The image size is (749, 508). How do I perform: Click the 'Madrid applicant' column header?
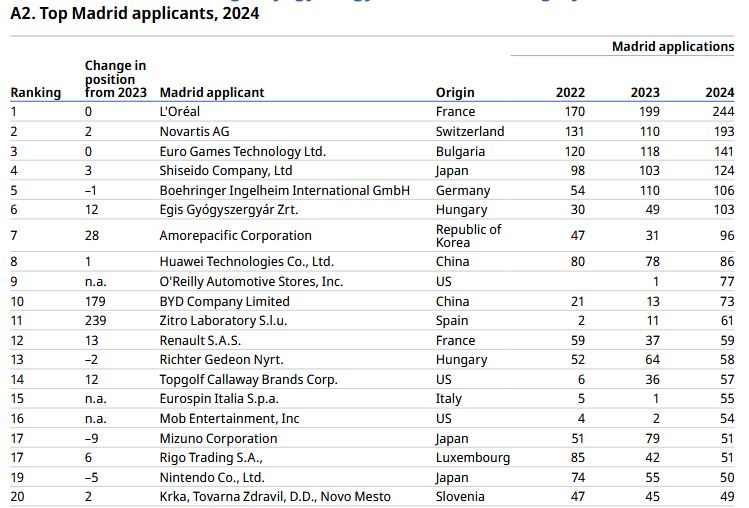pos(212,92)
